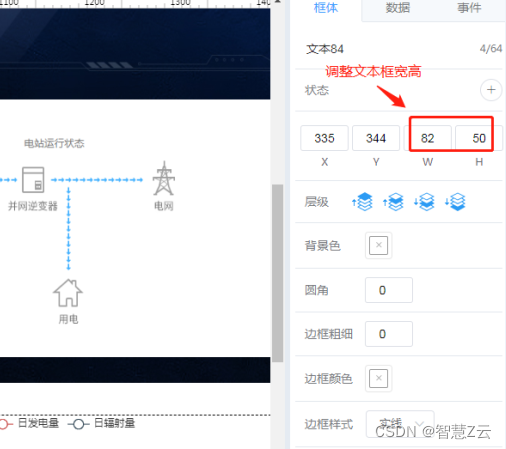Screen dimensions: 506x449
Task: Move layer down one level
Action: coord(424,202)
